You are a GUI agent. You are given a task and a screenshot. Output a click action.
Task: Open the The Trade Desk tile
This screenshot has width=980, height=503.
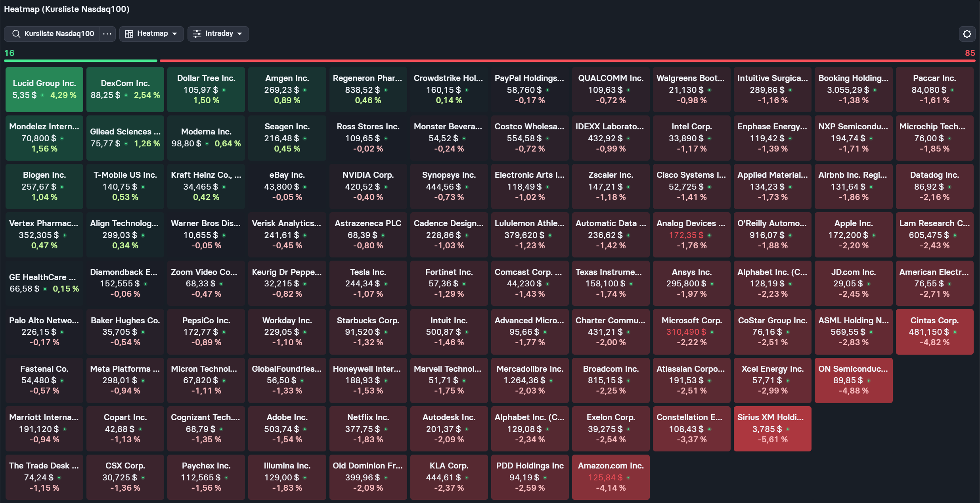[x=44, y=477]
